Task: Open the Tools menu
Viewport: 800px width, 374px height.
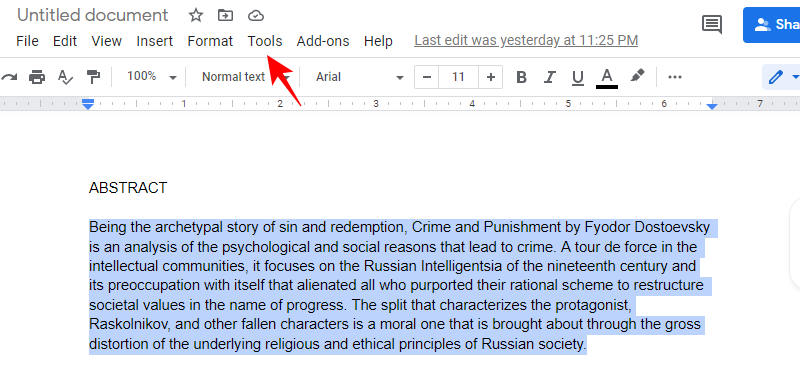Action: [265, 41]
